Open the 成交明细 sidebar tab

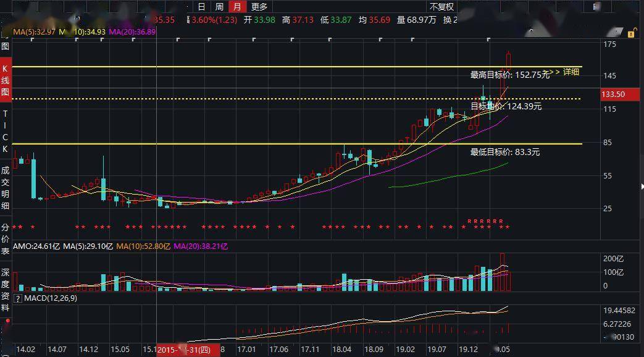[6, 188]
